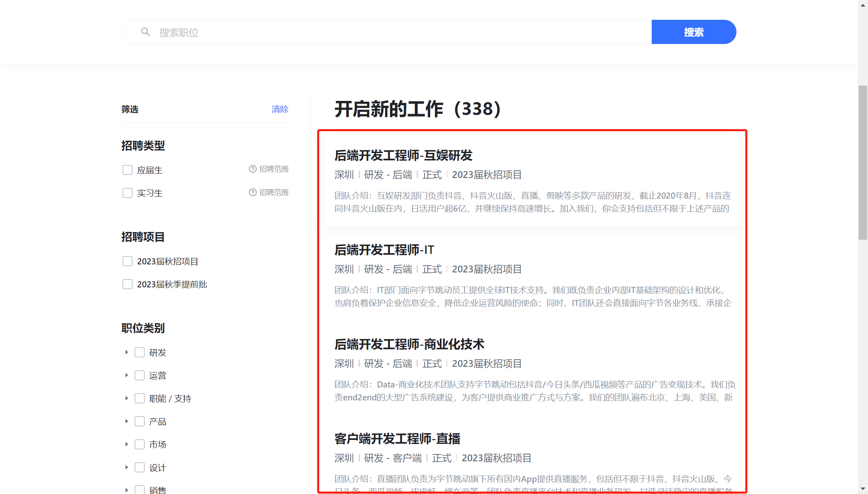Check the 市场 category checkbox
The image size is (868, 494).
(x=140, y=444)
